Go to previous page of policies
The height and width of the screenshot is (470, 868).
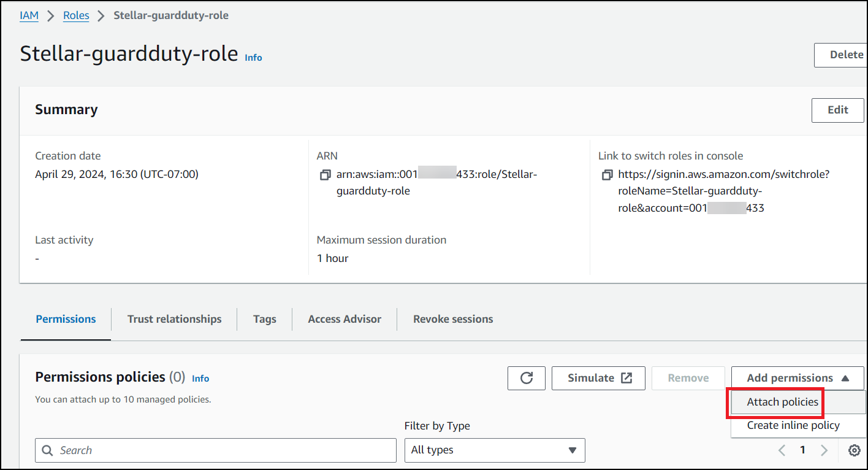pos(782,450)
